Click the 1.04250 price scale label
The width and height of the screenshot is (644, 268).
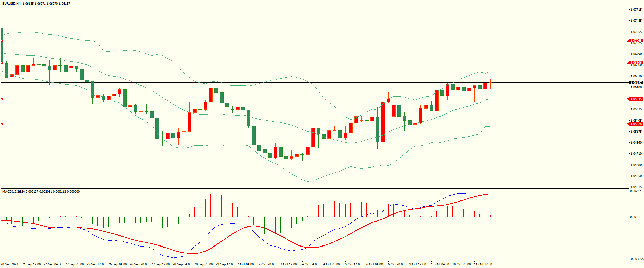click(636, 176)
